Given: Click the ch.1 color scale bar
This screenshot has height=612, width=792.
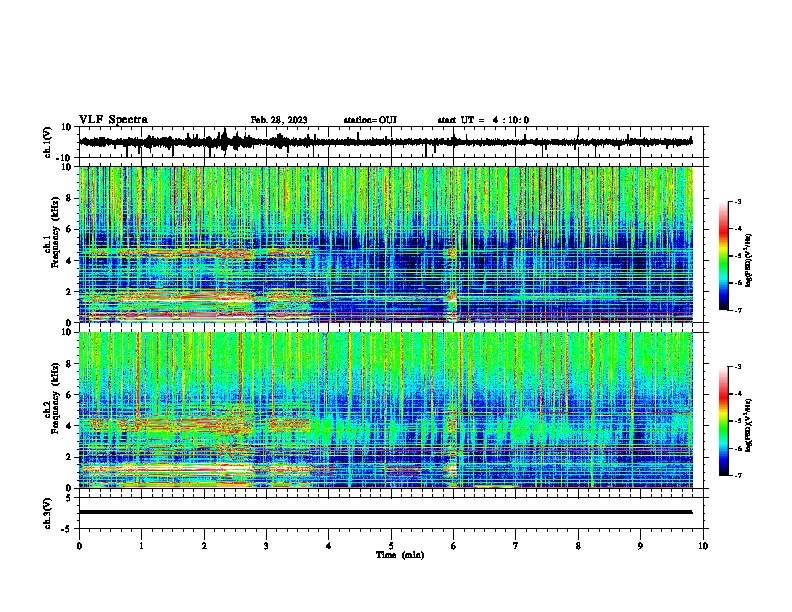Looking at the screenshot, I should click(724, 256).
